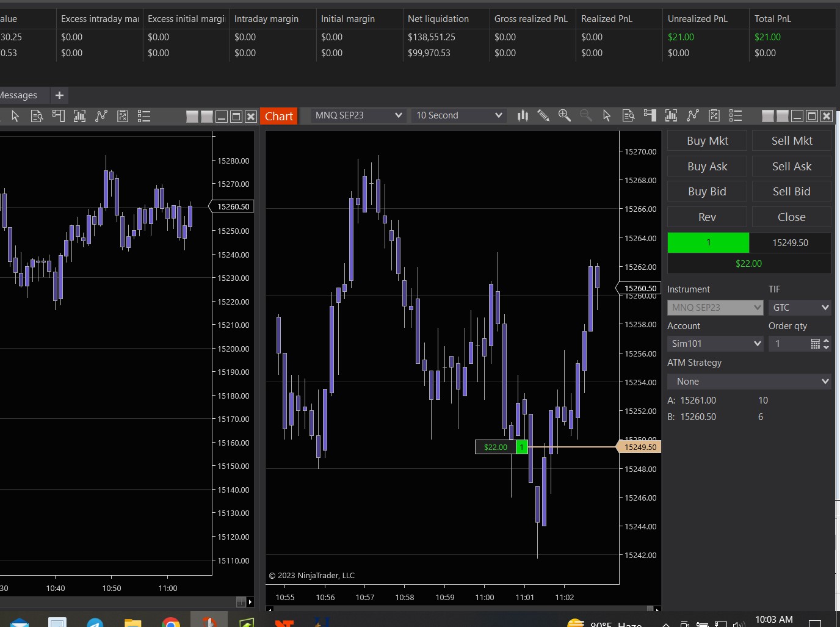Click the Buy Mkt button
Screen dimensions: 840x627
click(707, 141)
